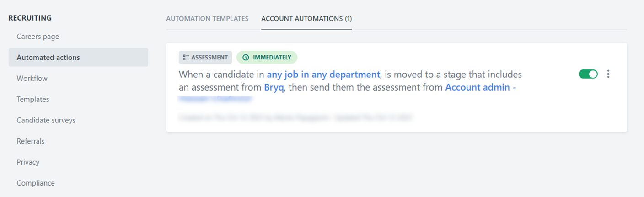Click the 'any job in any department' link
This screenshot has width=644, height=197.
click(x=323, y=74)
